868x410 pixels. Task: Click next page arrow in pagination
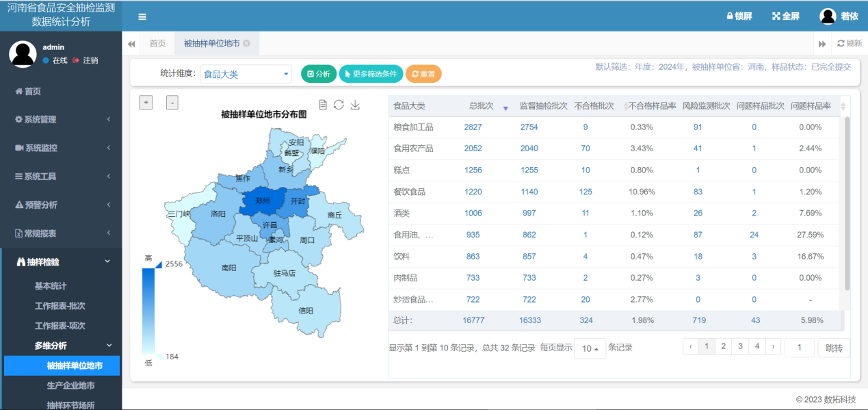pos(773,346)
